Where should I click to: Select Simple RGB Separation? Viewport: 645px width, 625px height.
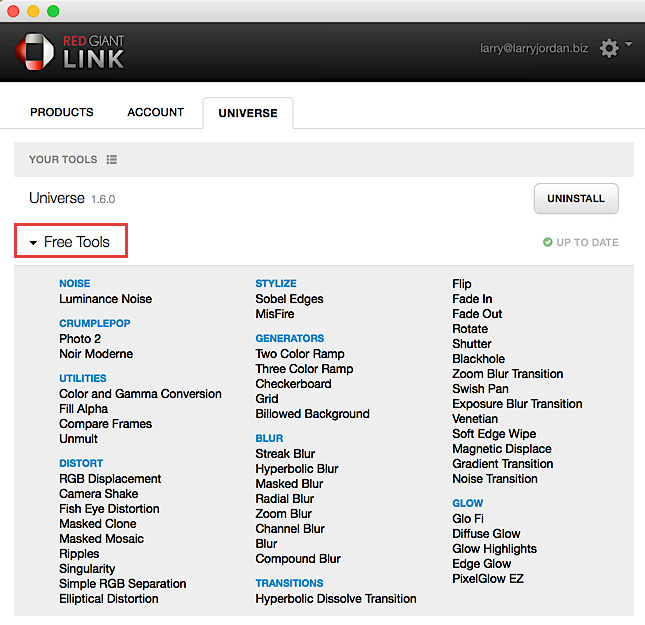coord(123,583)
